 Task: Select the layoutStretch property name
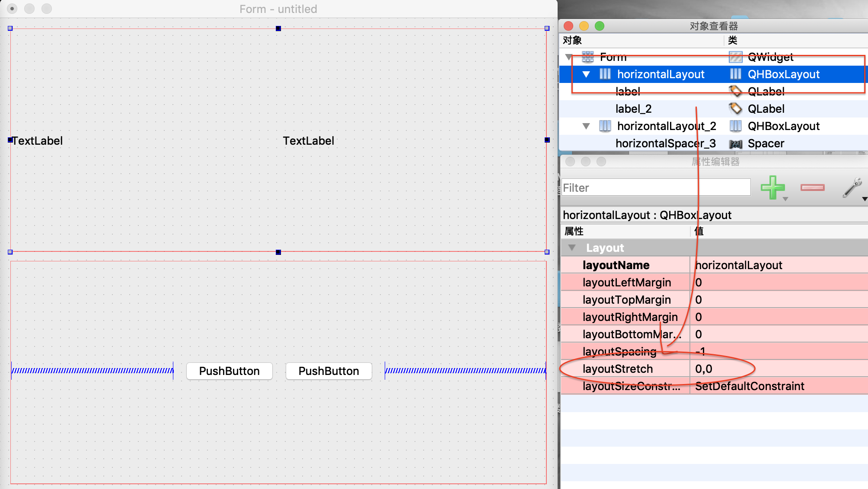[618, 369]
